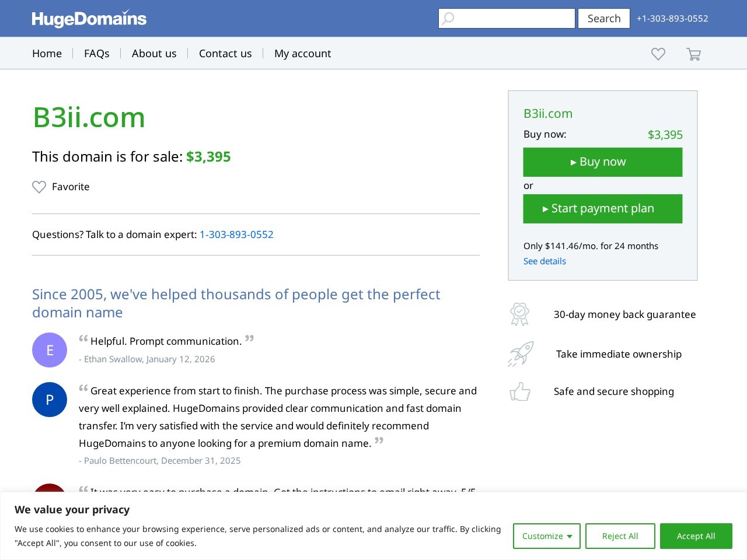Click the magnifier icon in search box
747x560 pixels.
pos(448,19)
